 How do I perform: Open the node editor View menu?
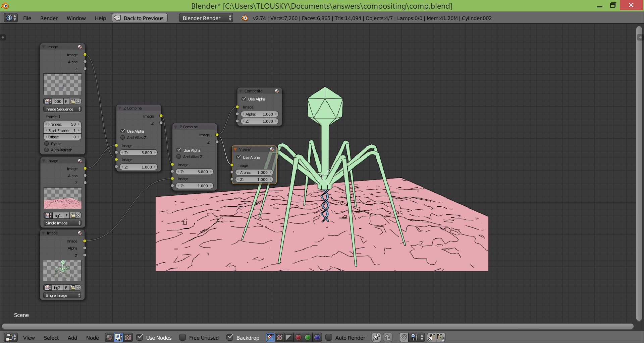[29, 338]
